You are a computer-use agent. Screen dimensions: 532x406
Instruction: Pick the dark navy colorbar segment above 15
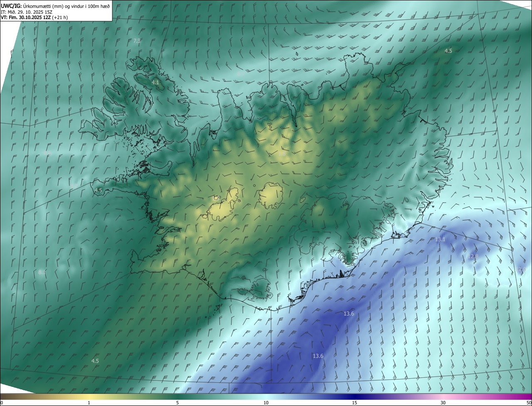pyautogui.click(x=355, y=396)
